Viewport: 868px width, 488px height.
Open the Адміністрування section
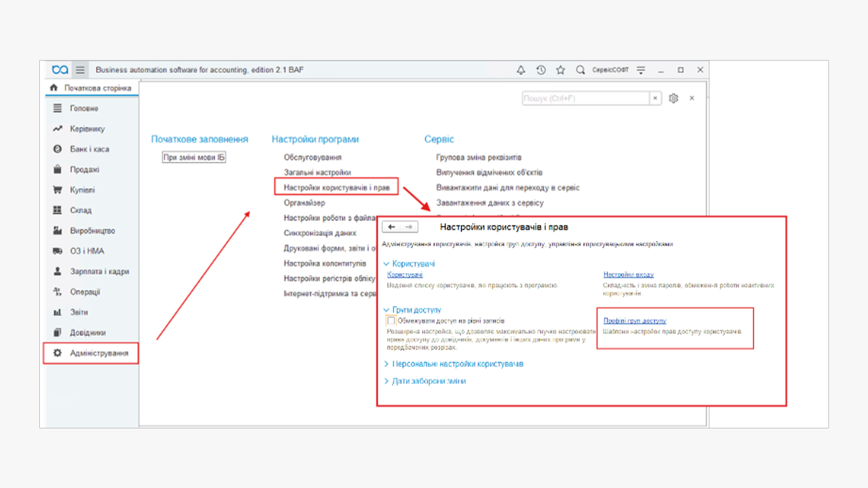[91, 353]
